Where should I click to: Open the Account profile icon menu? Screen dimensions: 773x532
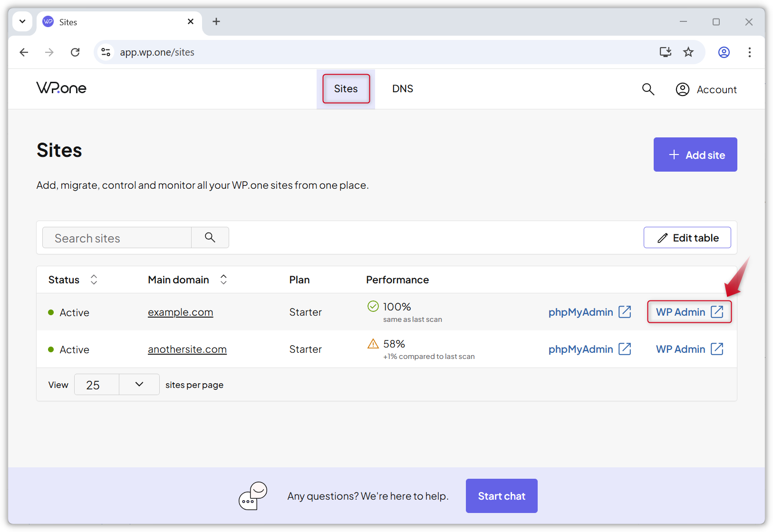[x=683, y=89]
